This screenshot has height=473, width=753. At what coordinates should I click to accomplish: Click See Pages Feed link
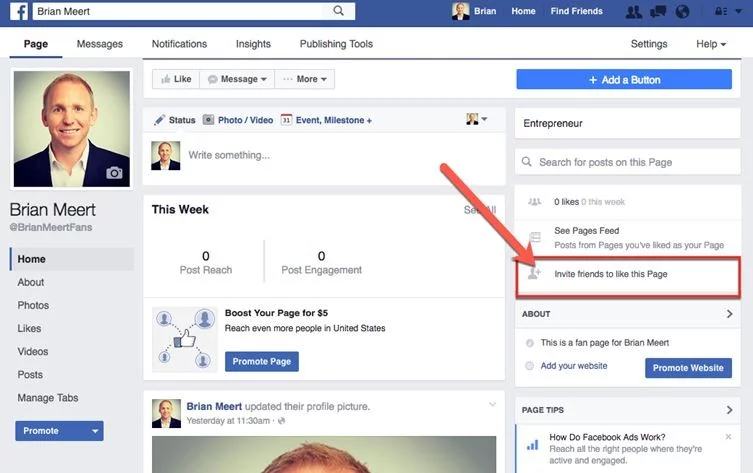click(586, 230)
